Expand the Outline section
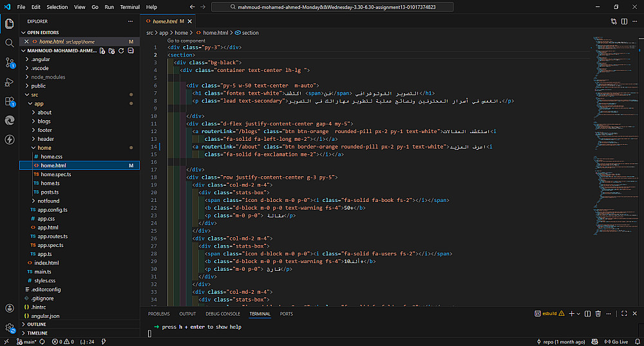The width and height of the screenshot is (644, 346). pyautogui.click(x=37, y=324)
